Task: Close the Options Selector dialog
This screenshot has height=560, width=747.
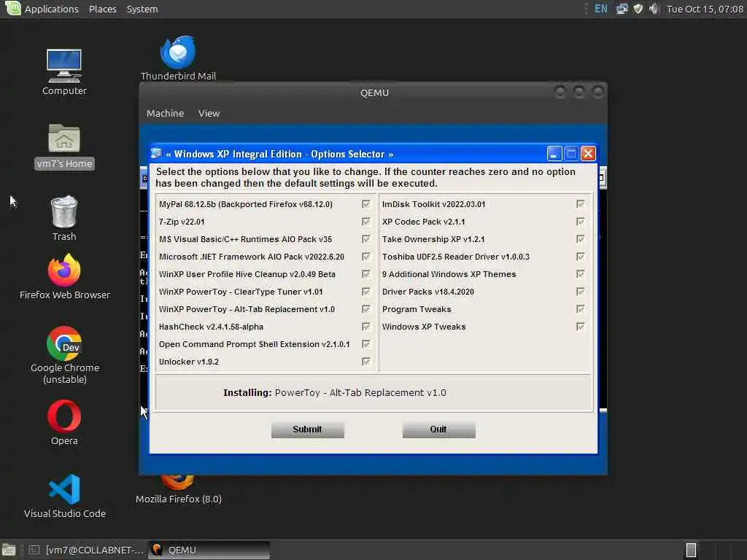Action: point(588,154)
